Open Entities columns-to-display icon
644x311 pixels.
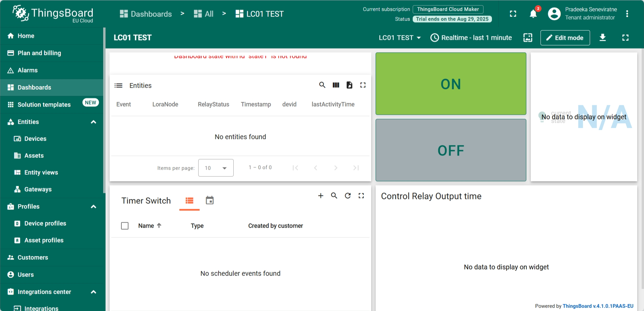pyautogui.click(x=336, y=85)
